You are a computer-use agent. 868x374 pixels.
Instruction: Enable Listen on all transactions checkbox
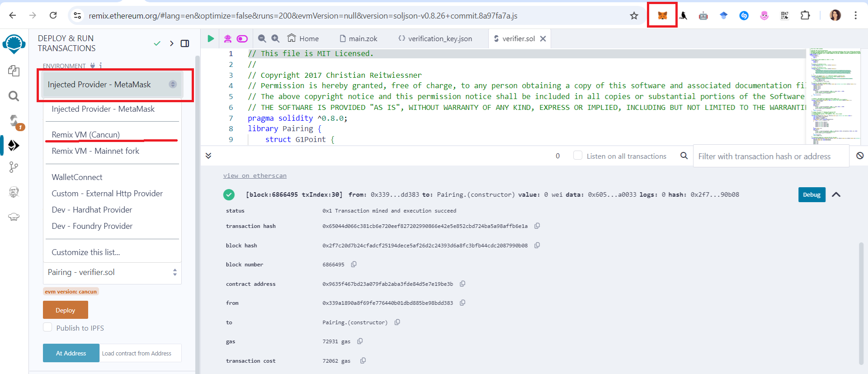click(x=578, y=155)
